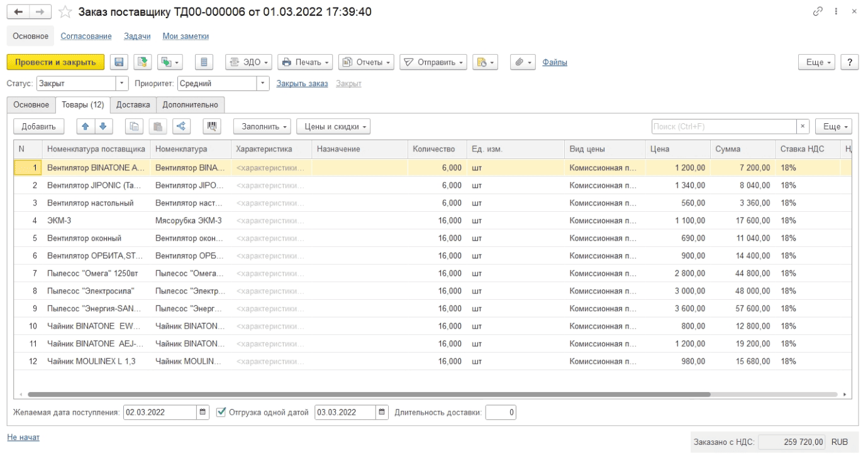Click the Вентилятор оконный supplier item cell

click(x=96, y=238)
